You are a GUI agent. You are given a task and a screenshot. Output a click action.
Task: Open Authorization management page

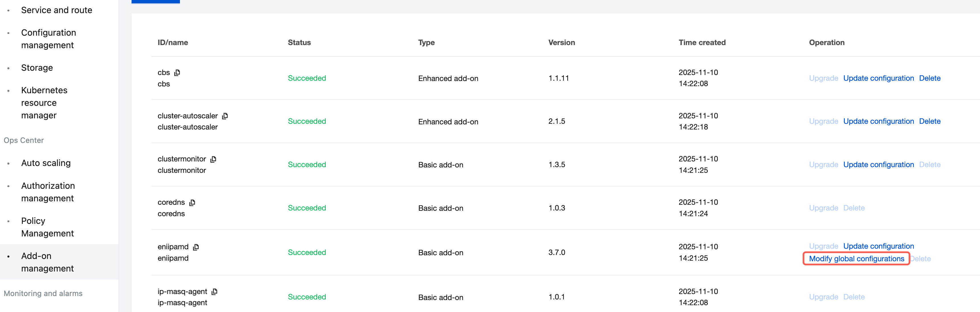48,192
